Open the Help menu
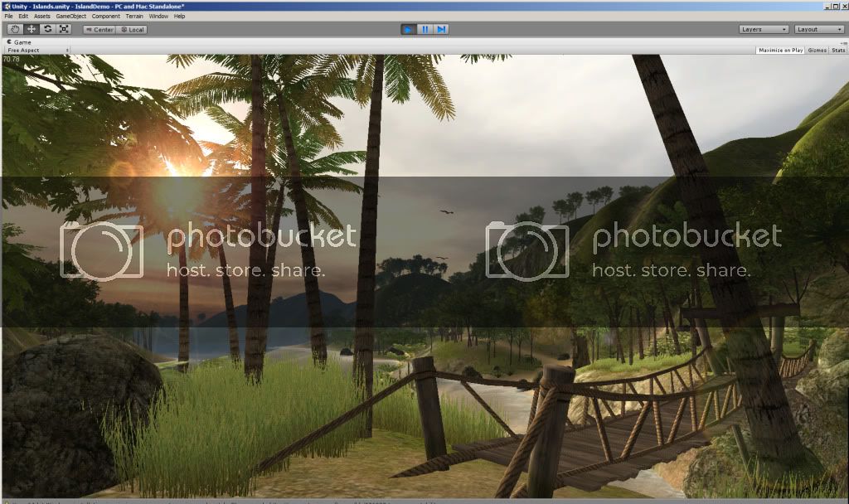 coord(179,17)
